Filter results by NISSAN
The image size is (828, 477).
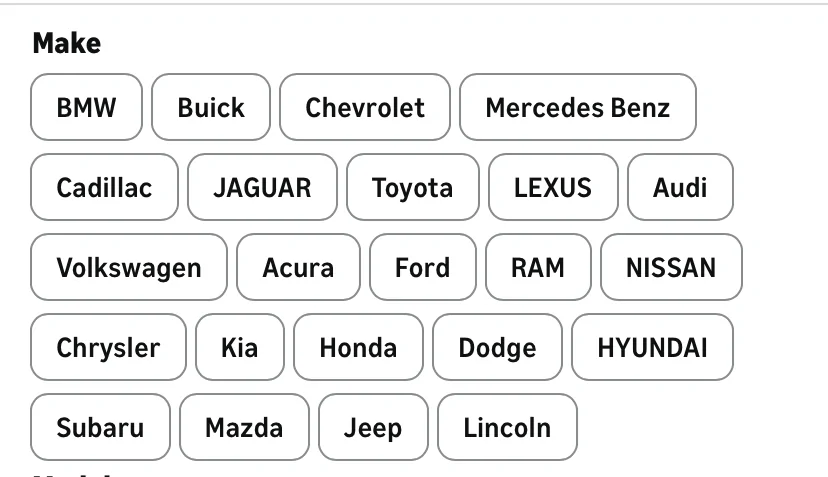[x=671, y=268]
